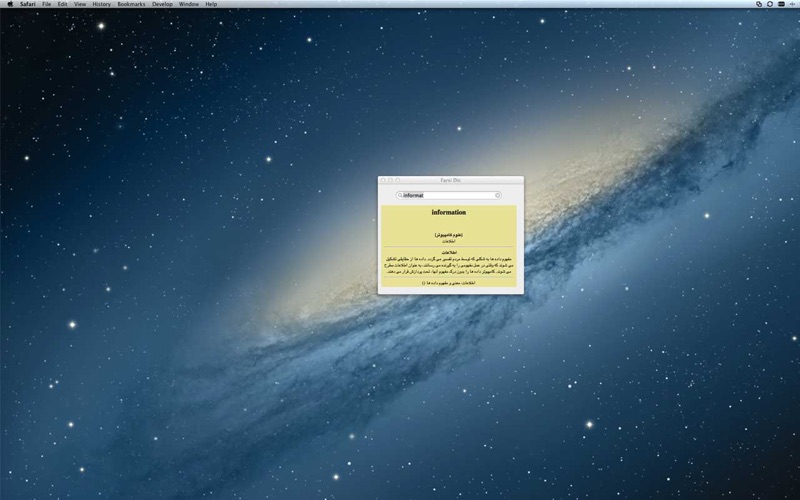
Task: Minimize the Farsi Dic window
Action: point(390,180)
